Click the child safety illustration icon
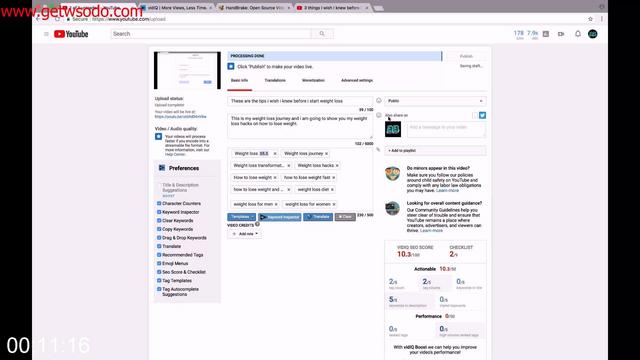This screenshot has width=640, height=360. pos(392,173)
